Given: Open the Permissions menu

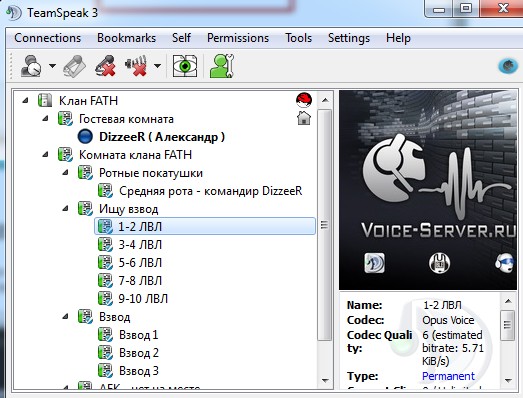Looking at the screenshot, I should [238, 38].
